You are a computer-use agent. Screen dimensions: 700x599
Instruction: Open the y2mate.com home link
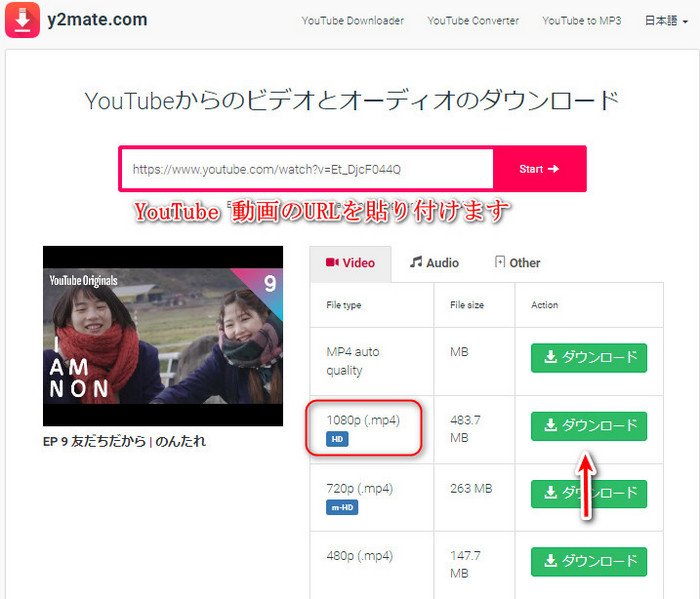point(97,20)
